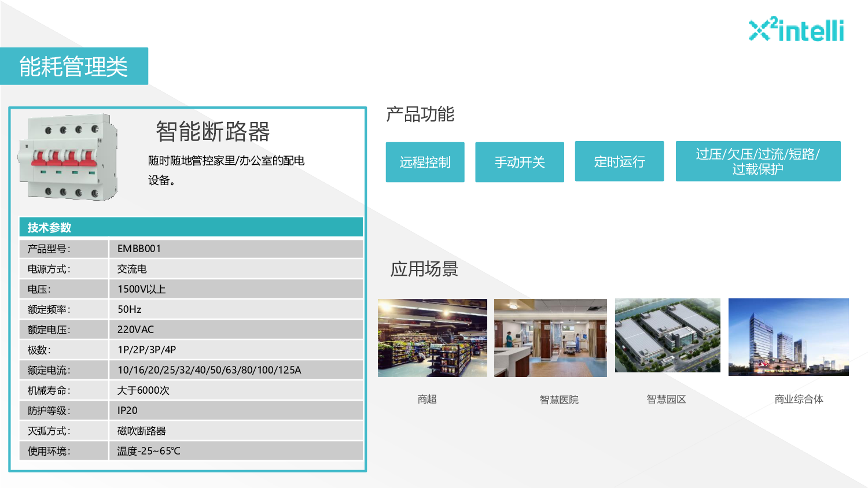Open the 商超 supermarket photo
This screenshot has height=488, width=868.
[x=432, y=338]
